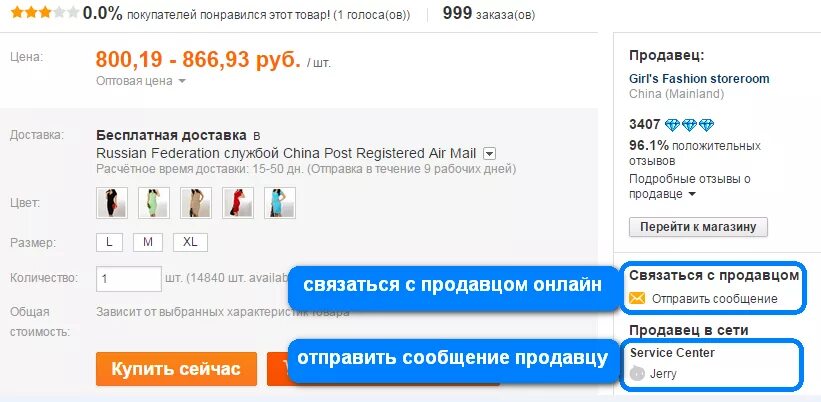
Task: Select the green dress color thumbnail
Action: [x=154, y=203]
